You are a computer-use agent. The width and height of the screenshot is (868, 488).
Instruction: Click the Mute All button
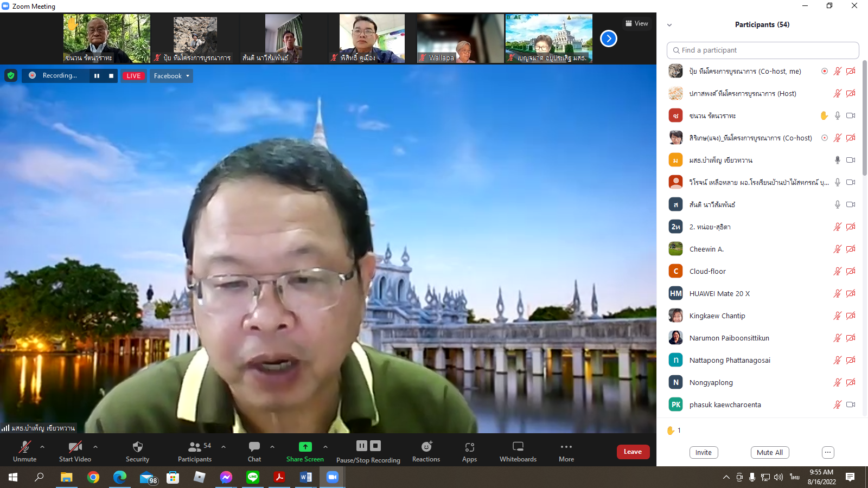click(769, 452)
